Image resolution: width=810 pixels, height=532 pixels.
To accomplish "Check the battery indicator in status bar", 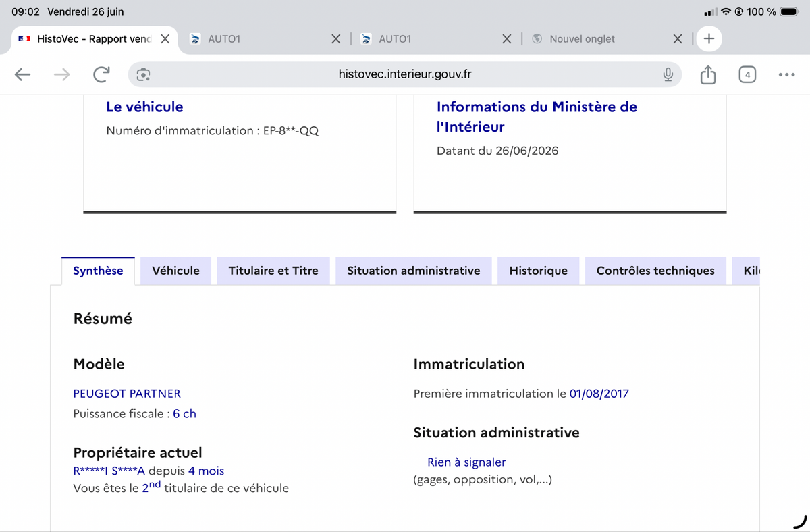I will 790,11.
